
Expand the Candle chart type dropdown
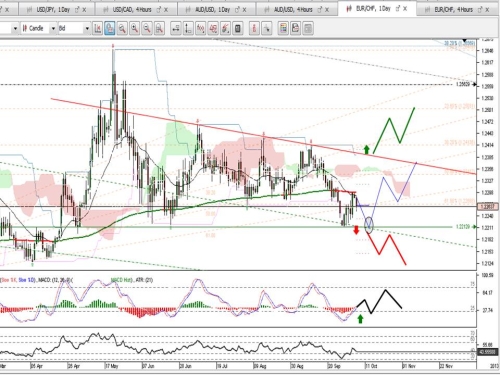point(53,29)
